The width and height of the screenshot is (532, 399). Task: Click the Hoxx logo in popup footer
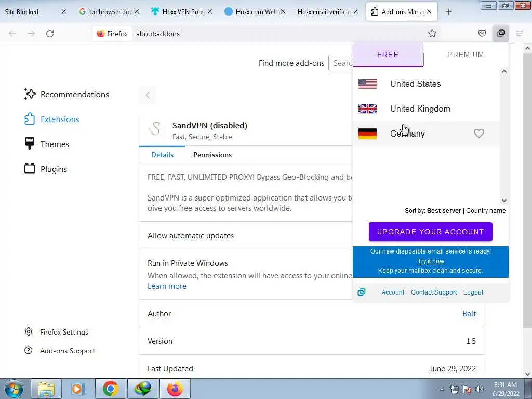pos(362,292)
